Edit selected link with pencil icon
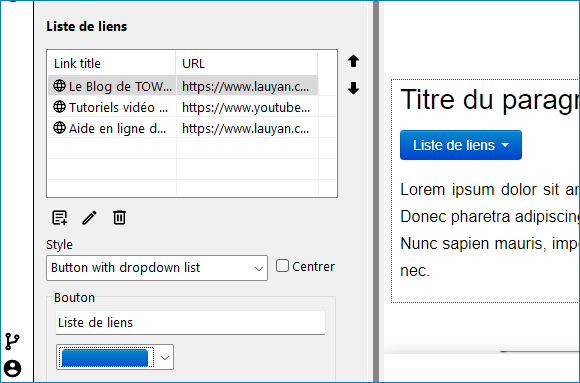The width and height of the screenshot is (580, 383). point(89,218)
